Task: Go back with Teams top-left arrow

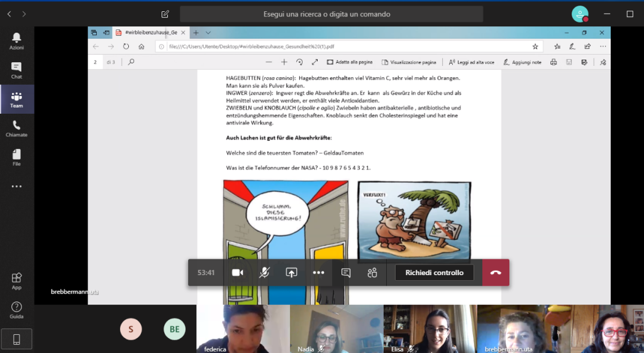Action: point(9,14)
